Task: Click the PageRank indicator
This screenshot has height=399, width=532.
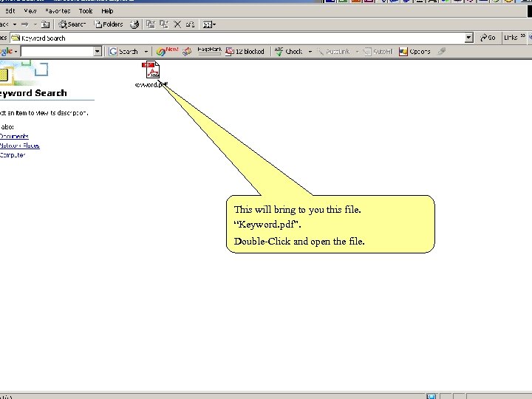Action: (209, 51)
